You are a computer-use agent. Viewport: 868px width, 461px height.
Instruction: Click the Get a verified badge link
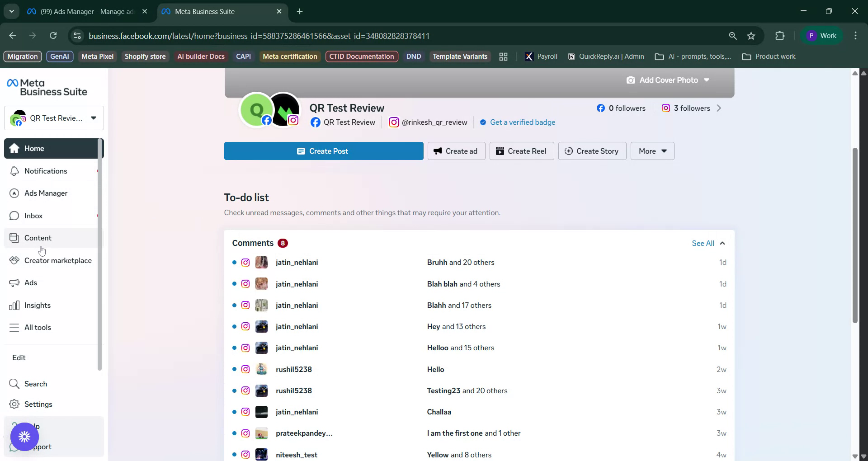[523, 122]
